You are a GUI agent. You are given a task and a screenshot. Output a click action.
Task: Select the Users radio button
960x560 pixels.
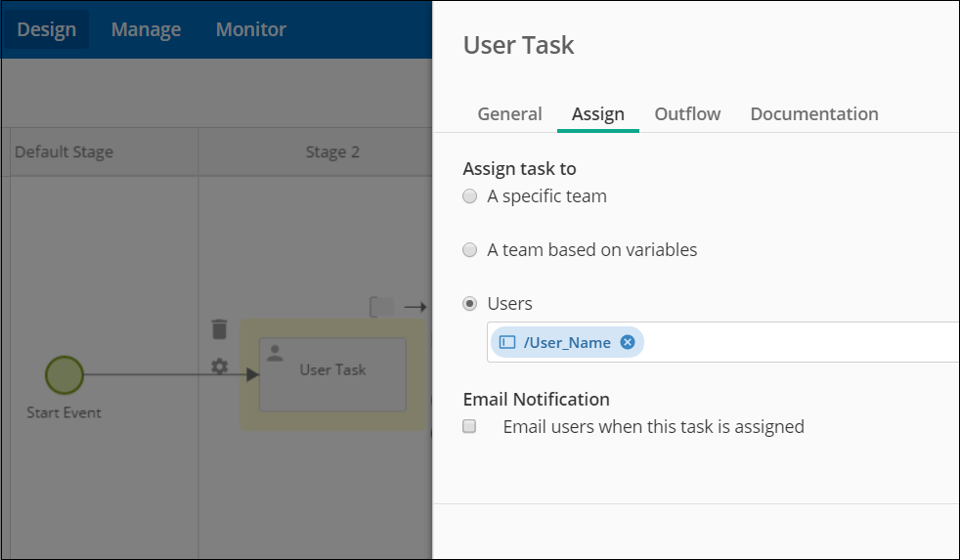(469, 304)
